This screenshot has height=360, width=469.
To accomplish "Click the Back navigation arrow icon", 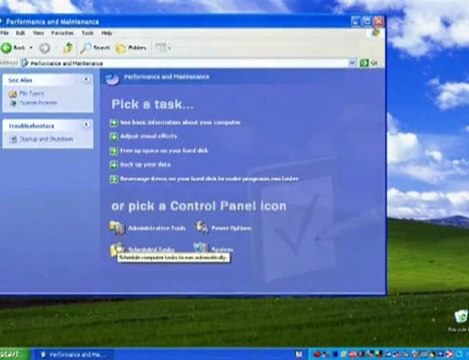I will tap(6, 48).
